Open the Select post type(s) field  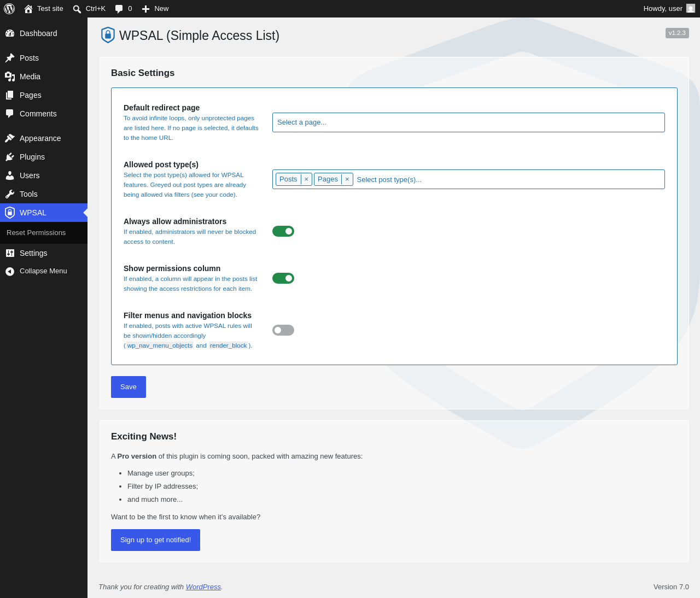coord(509,179)
